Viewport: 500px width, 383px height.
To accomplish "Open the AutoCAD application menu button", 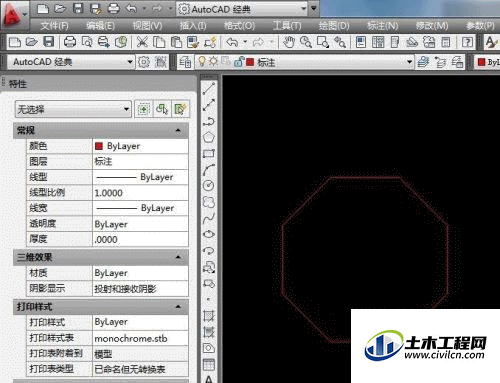I will coord(13,15).
